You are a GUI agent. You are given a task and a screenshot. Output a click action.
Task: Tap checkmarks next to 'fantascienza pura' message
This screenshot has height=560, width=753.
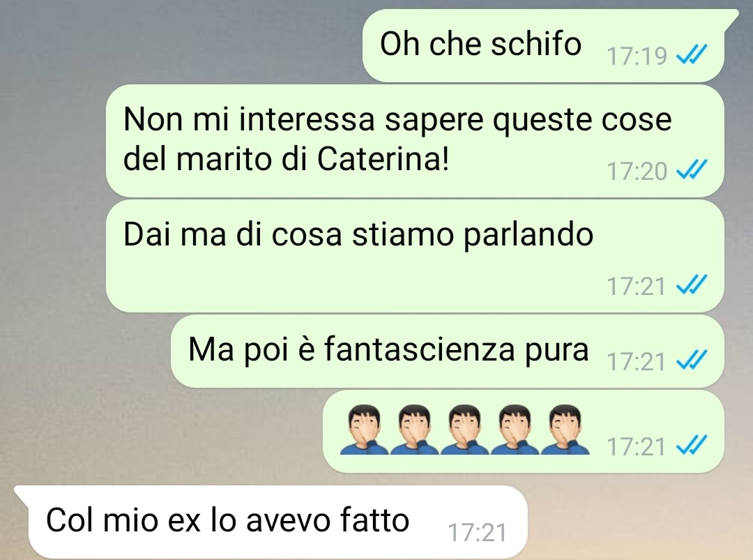[692, 360]
